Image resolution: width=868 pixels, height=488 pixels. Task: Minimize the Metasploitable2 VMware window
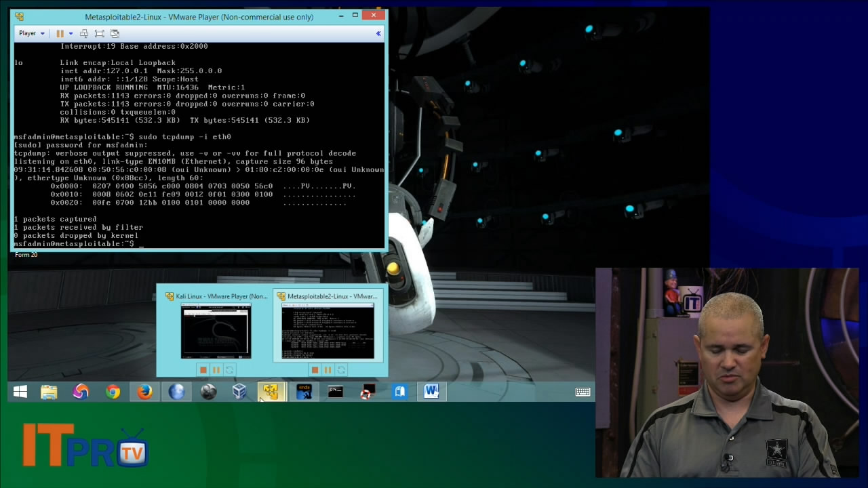point(340,16)
